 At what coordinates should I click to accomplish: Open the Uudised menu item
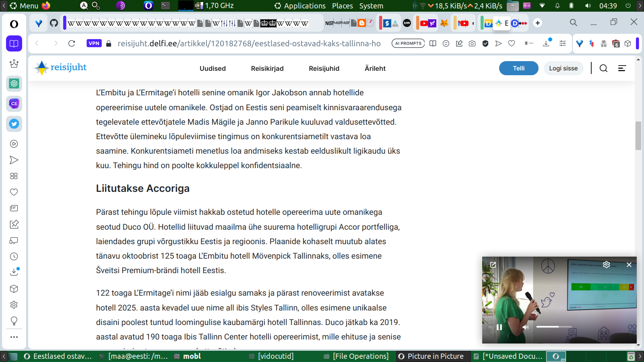click(x=213, y=68)
